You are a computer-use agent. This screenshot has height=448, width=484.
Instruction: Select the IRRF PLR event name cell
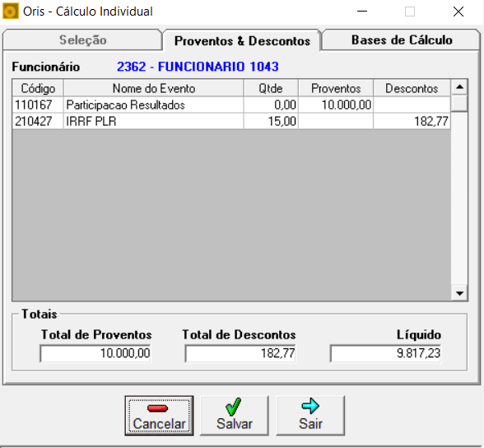pyautogui.click(x=154, y=121)
